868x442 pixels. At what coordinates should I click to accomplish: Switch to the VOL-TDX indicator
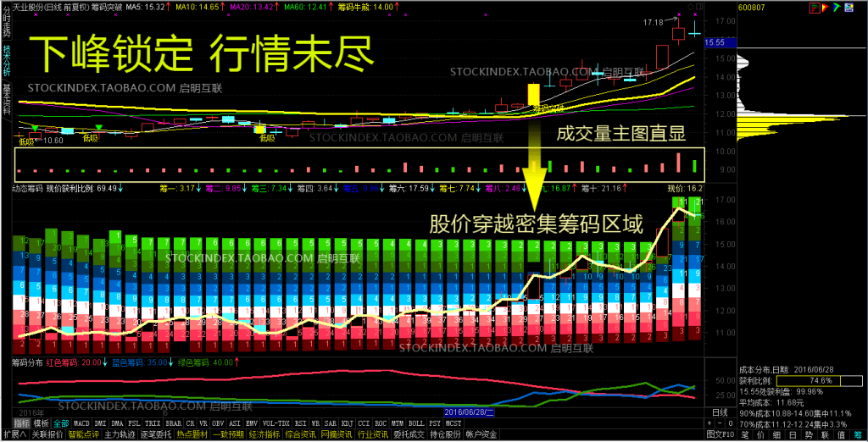[x=276, y=423]
